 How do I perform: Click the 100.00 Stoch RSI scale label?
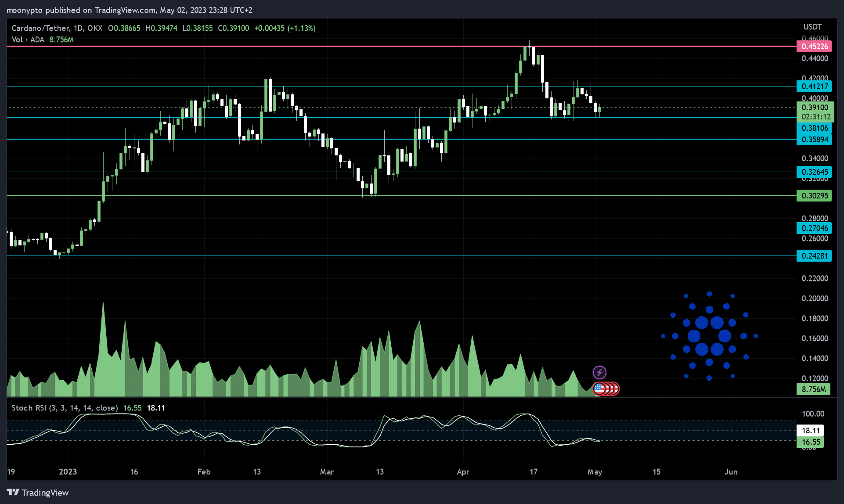pyautogui.click(x=813, y=414)
